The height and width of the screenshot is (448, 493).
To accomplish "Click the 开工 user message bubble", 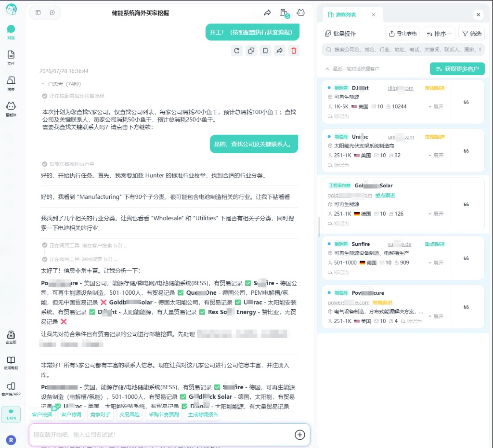I will (252, 32).
